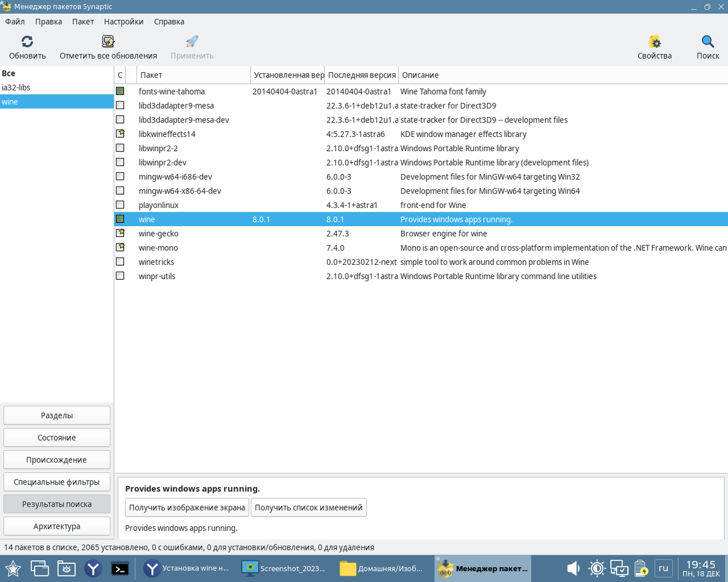This screenshot has width=728, height=582.
Task: Select package name mingw-w64-x86-64-dev
Action: 180,190
